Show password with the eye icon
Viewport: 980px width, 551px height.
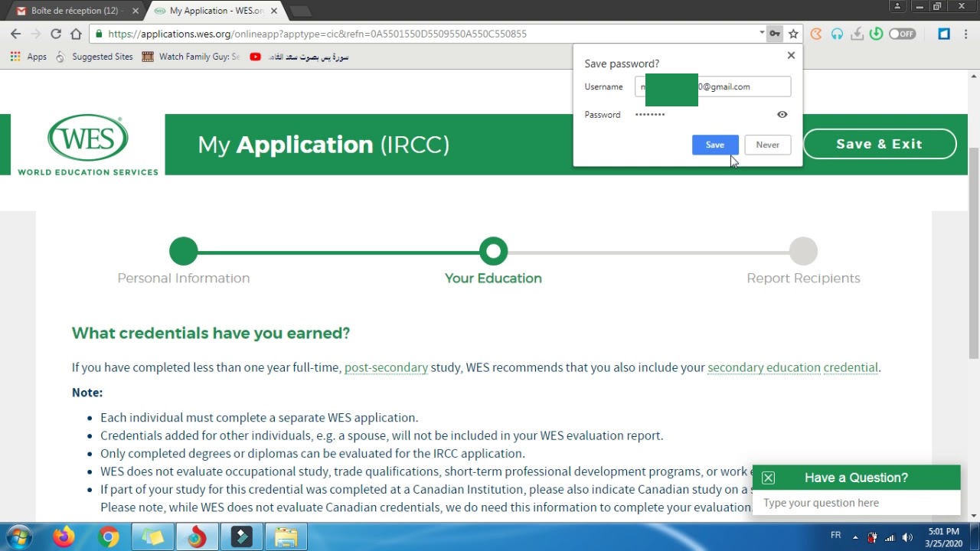point(782,114)
